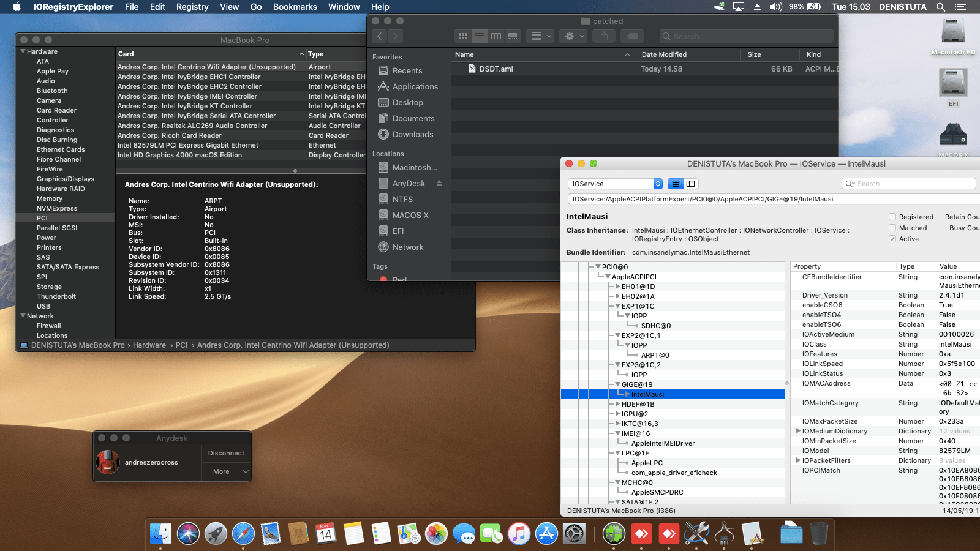
Task: Select Bluetooth in System Information sidebar
Action: pos(52,91)
